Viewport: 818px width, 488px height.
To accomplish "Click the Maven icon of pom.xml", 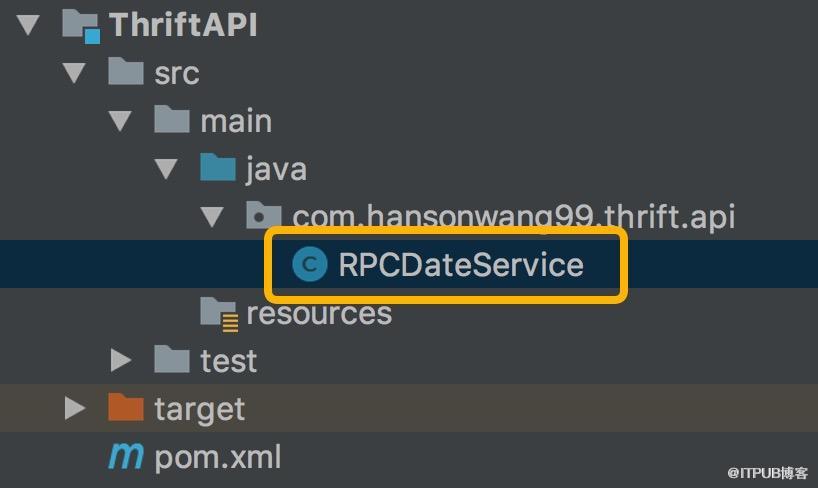I will [126, 457].
